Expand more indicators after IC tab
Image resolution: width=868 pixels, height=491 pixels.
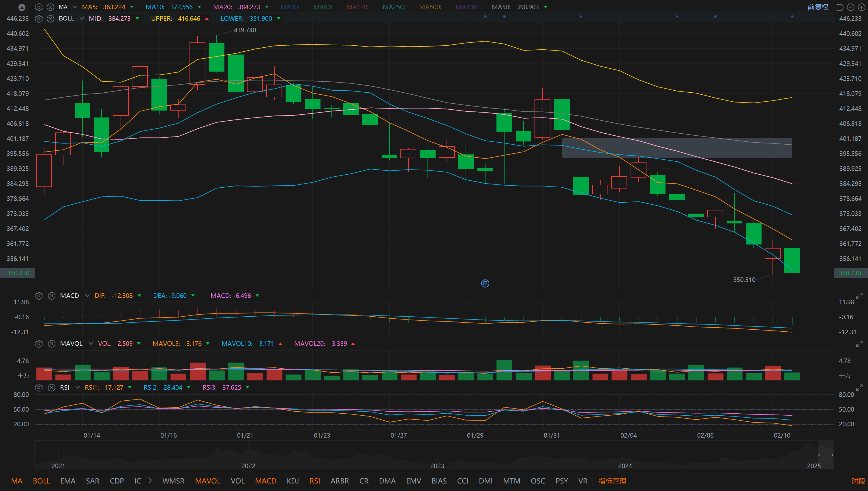coord(150,481)
